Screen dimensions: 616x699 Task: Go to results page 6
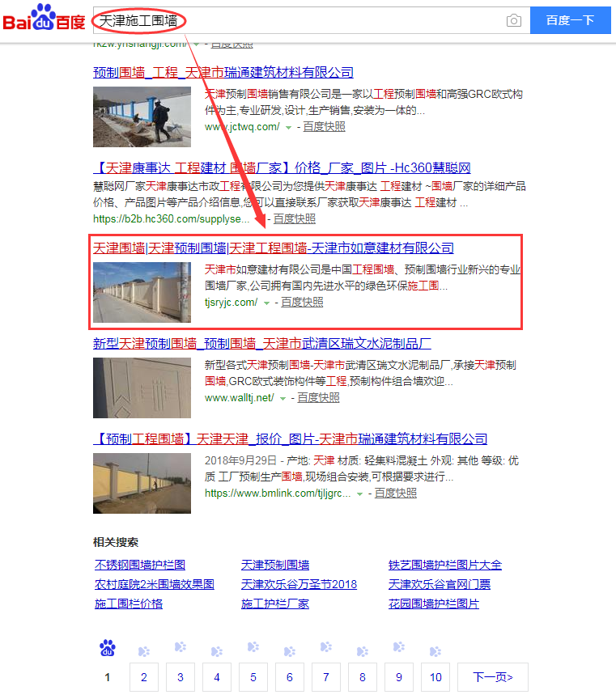tap(290, 677)
